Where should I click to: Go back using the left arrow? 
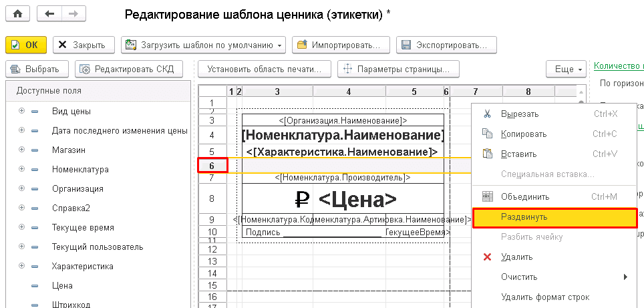(x=50, y=13)
